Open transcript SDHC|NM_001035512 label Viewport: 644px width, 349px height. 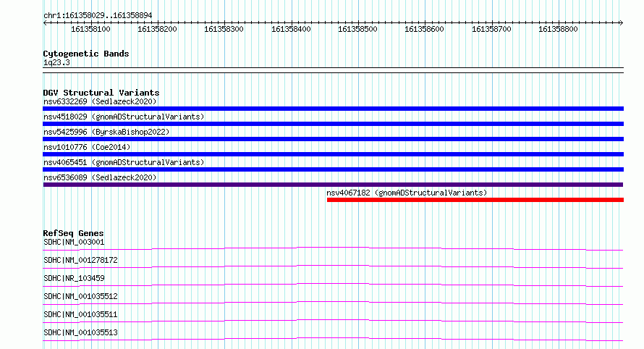click(80, 296)
